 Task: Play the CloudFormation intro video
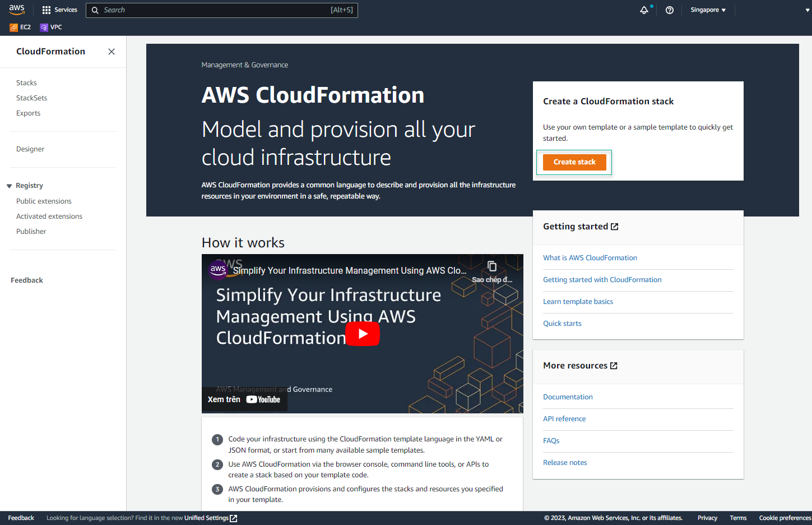pyautogui.click(x=363, y=334)
